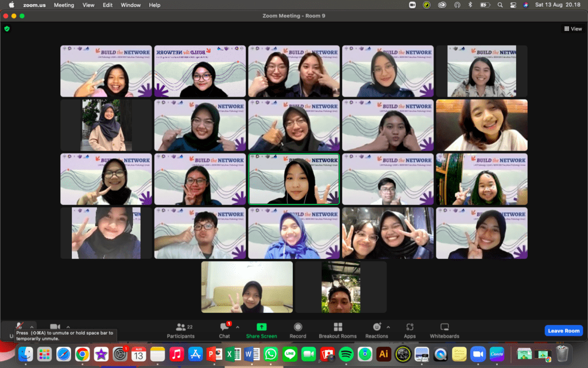Image resolution: width=588 pixels, height=368 pixels.
Task: Open the Meeting menu in menu bar
Action: pyautogui.click(x=64, y=5)
